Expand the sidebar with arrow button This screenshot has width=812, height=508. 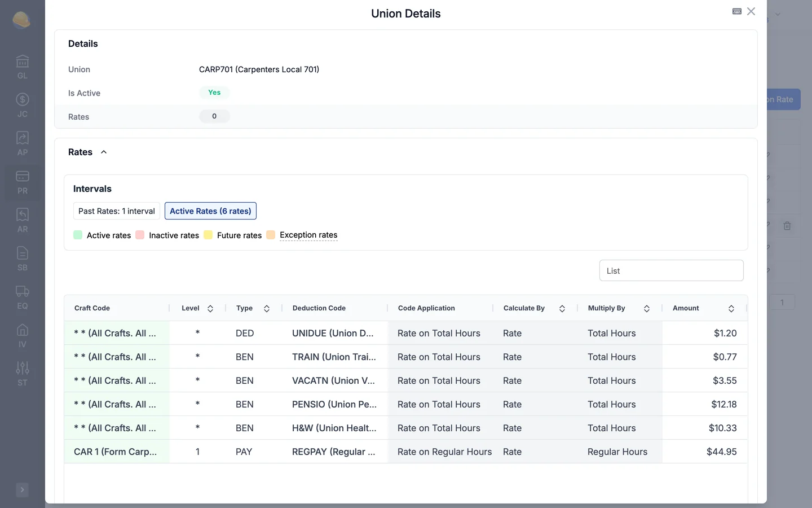point(22,489)
